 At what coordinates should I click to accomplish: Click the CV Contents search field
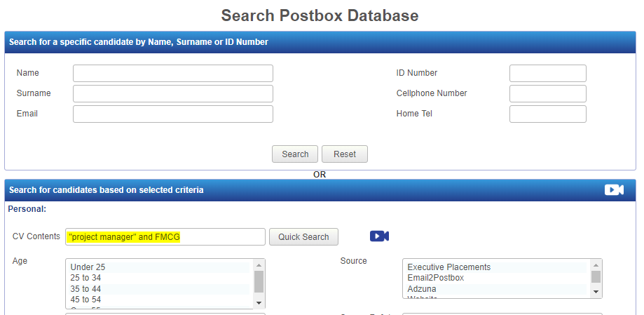(165, 237)
